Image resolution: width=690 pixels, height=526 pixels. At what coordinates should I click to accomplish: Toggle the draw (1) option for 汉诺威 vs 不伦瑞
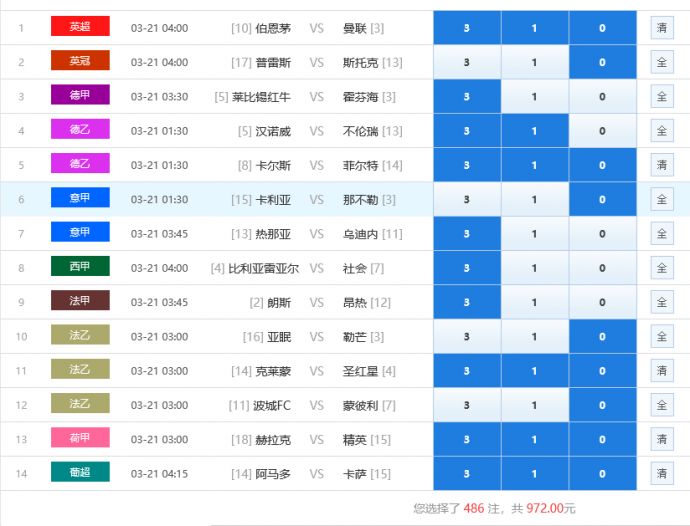click(x=534, y=131)
